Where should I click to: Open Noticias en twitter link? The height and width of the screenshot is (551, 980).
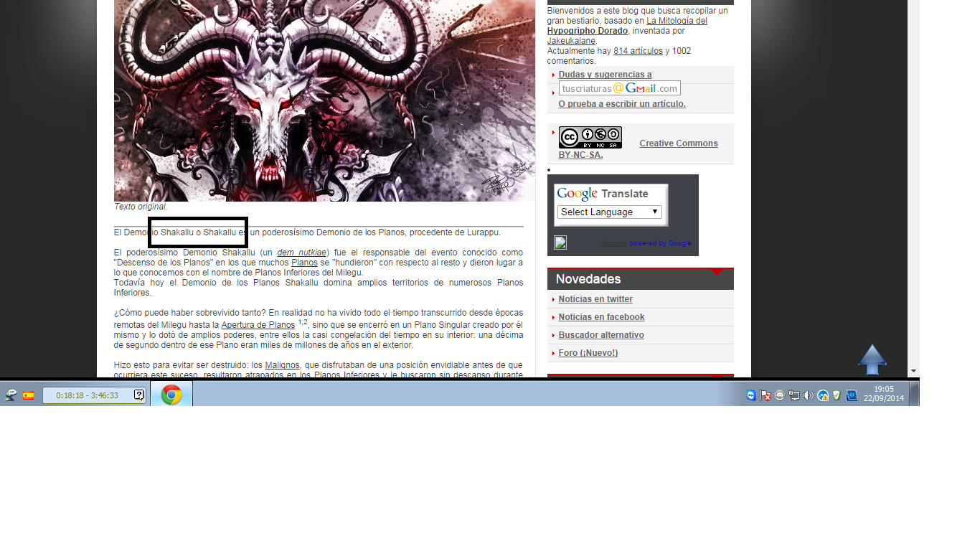(595, 299)
